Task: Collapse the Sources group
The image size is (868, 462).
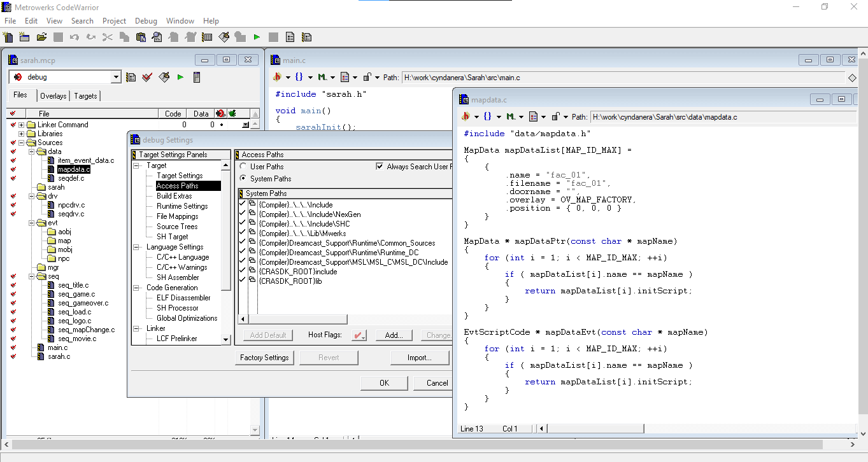Action: [22, 143]
